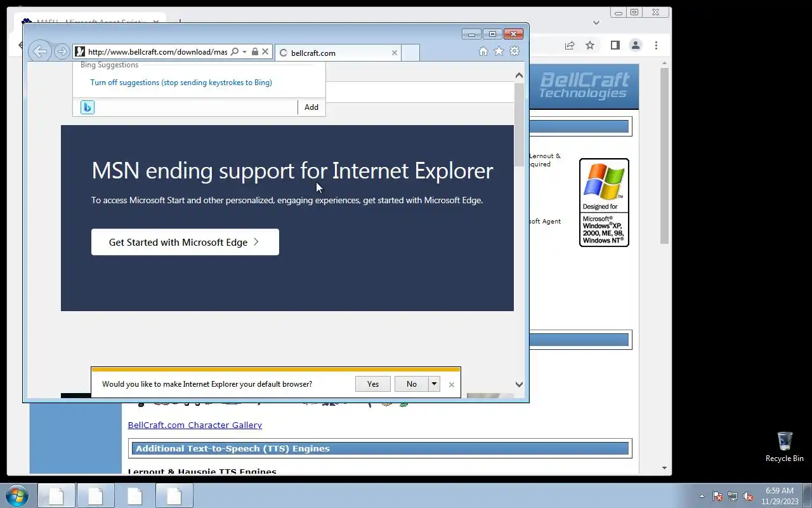Bookmark the page with Chrome star
This screenshot has width=812, height=508.
click(x=590, y=45)
